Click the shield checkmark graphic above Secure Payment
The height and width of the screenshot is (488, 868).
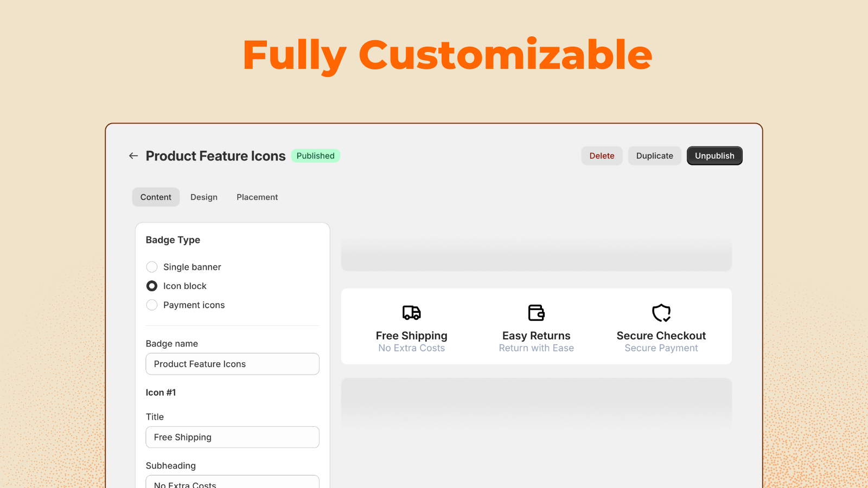(661, 313)
